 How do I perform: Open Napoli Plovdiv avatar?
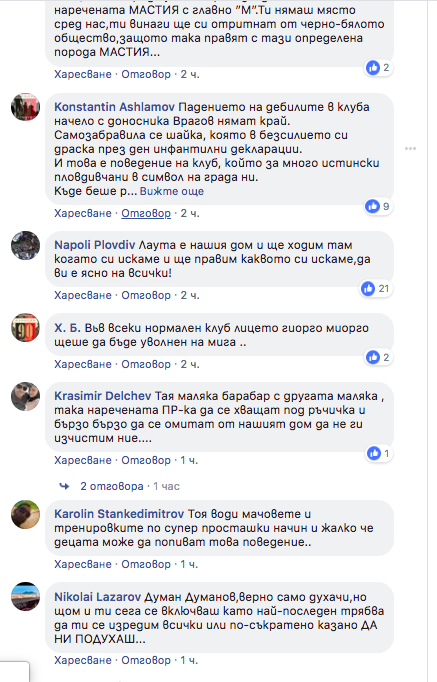tap(25, 245)
